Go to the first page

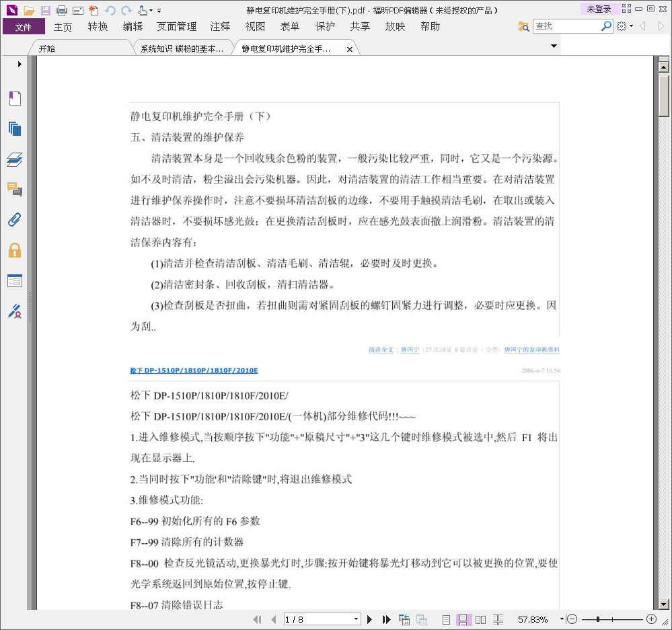point(258,619)
